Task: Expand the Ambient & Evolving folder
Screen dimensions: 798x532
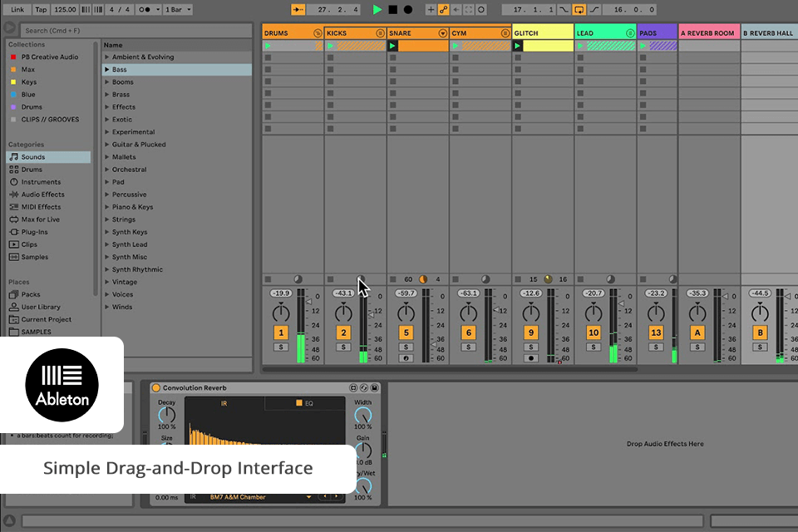Action: (x=107, y=57)
